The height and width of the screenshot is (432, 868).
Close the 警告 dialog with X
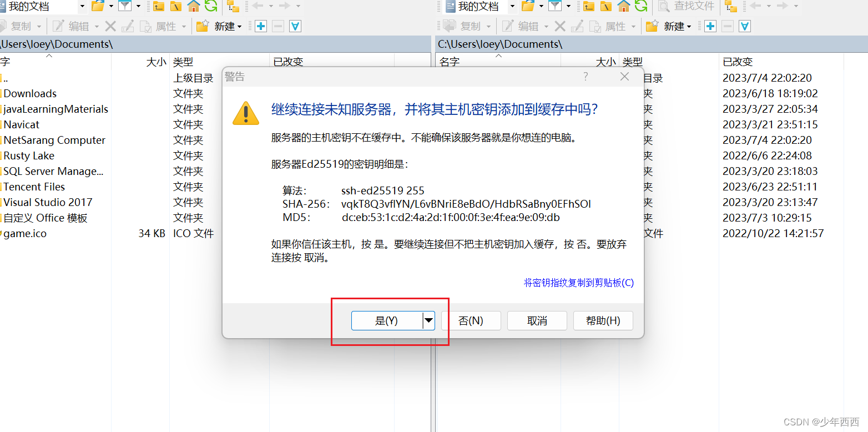tap(624, 77)
